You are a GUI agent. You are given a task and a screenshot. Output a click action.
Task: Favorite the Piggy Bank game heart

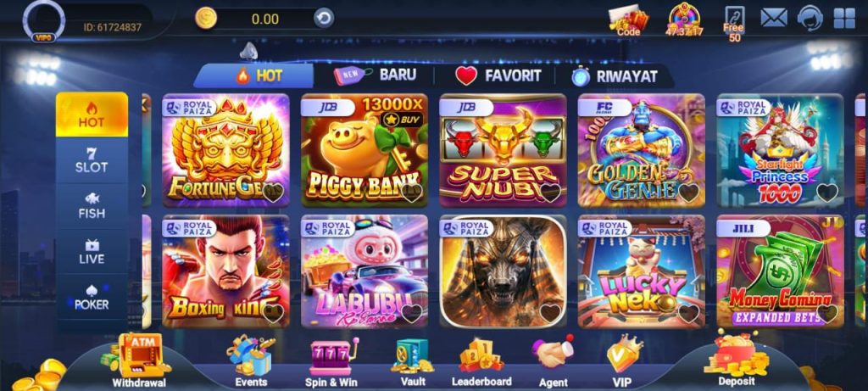coord(411,193)
